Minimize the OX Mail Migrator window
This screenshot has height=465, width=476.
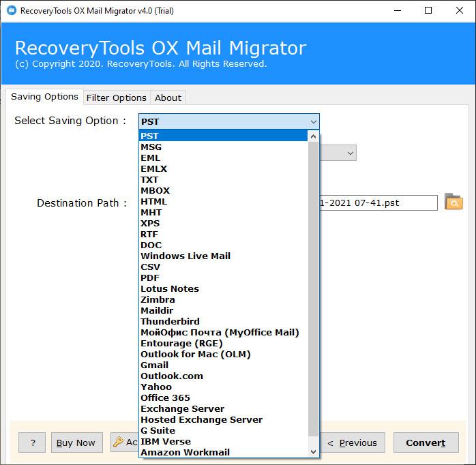click(398, 11)
